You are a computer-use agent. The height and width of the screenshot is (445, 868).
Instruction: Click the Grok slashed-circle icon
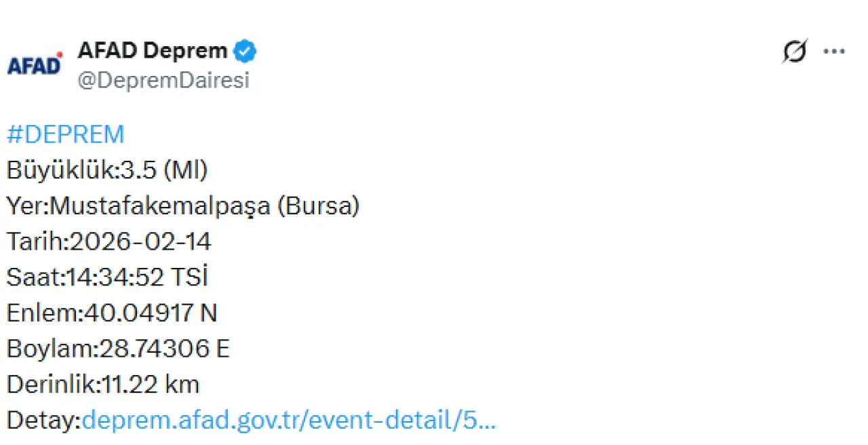(794, 52)
